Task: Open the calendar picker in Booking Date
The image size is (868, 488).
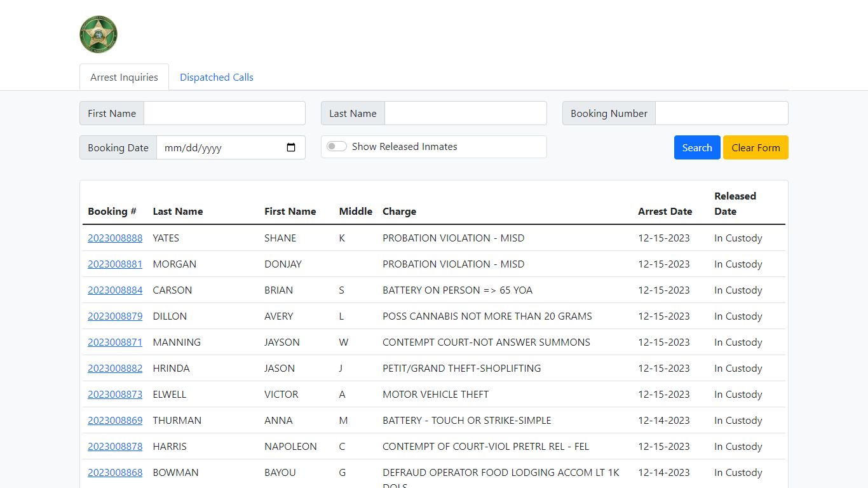Action: point(291,147)
